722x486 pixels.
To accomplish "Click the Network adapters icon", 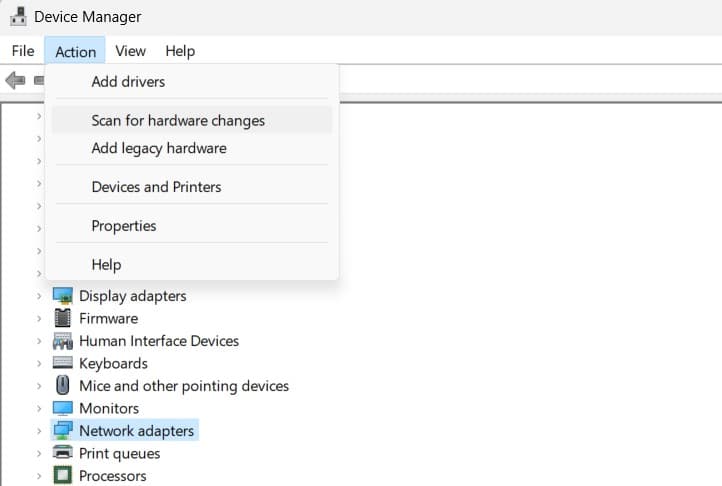I will (x=63, y=431).
